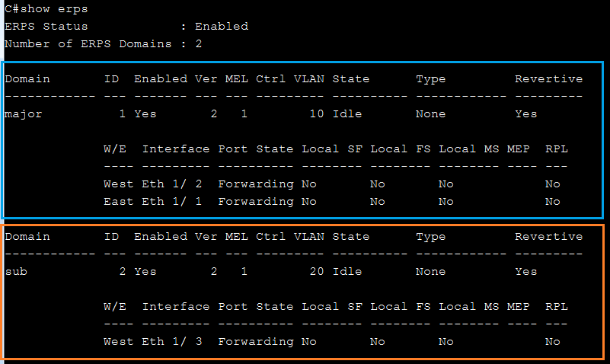Click Ctrl VLAN value 10
610x364 pixels.
[x=317, y=114]
